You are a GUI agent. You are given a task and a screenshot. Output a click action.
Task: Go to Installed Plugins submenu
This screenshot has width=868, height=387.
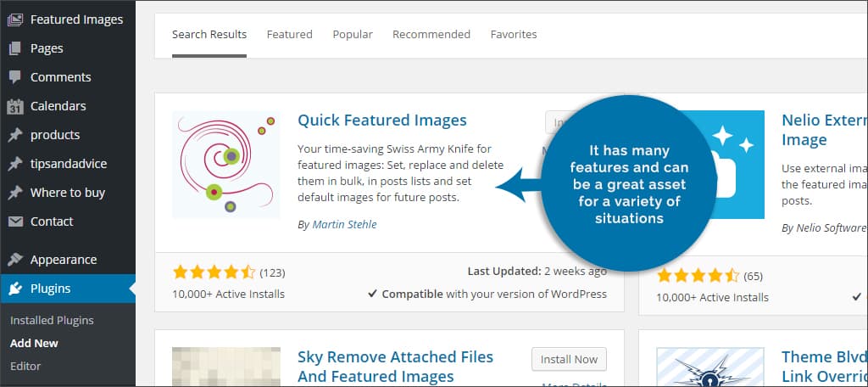point(52,321)
